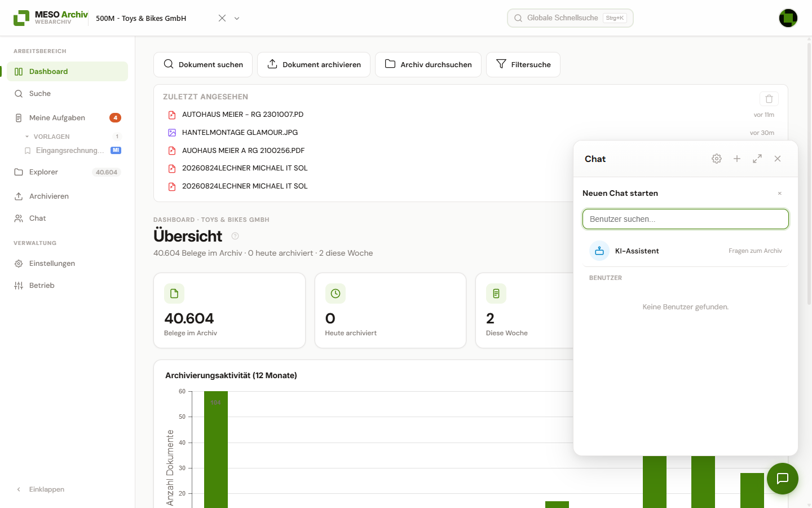Open Meine Aufgaben in the sidebar
The image size is (812, 508).
[x=68, y=118]
